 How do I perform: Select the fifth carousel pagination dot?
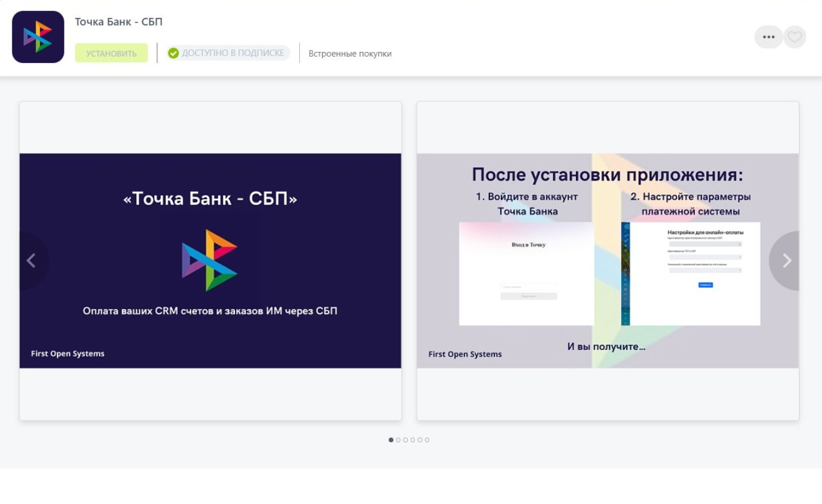[x=419, y=440]
